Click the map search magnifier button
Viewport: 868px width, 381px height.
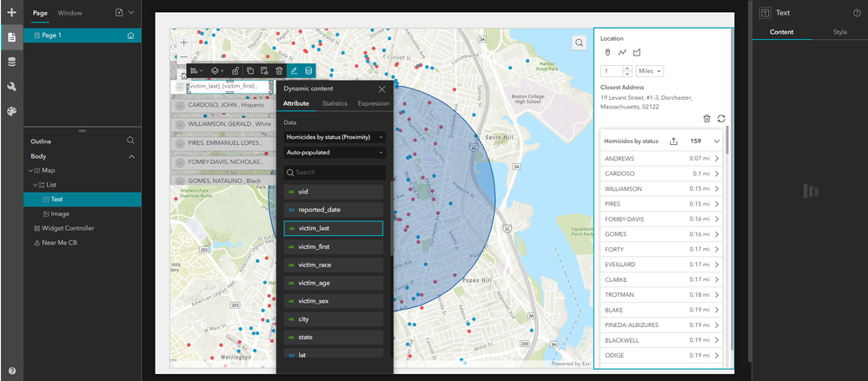point(580,43)
